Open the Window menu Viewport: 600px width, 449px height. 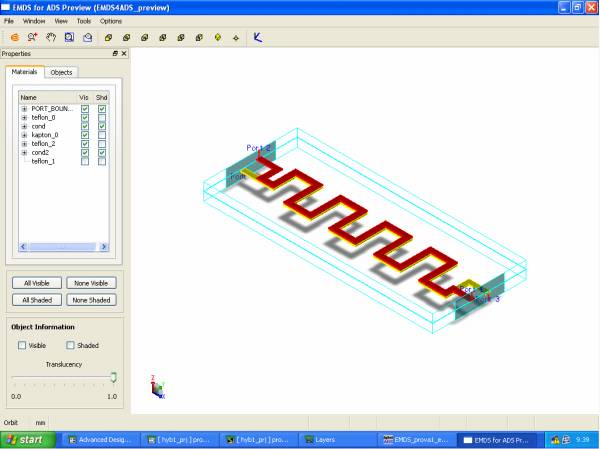click(x=34, y=21)
